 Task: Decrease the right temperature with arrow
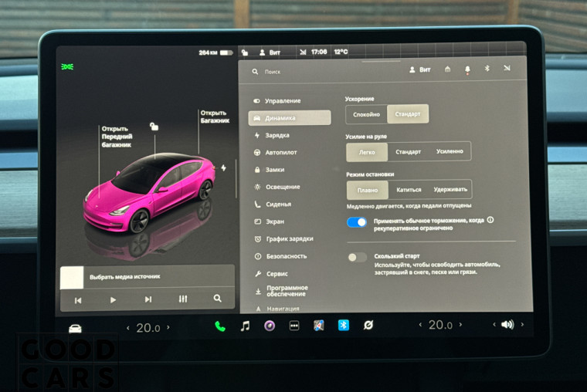[x=420, y=325]
